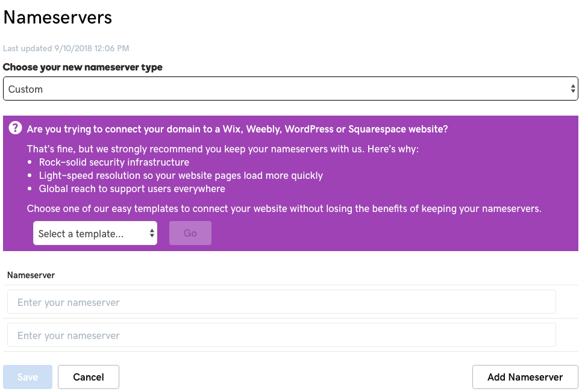
Task: Choose a template from the template combo box
Action: pyautogui.click(x=95, y=233)
